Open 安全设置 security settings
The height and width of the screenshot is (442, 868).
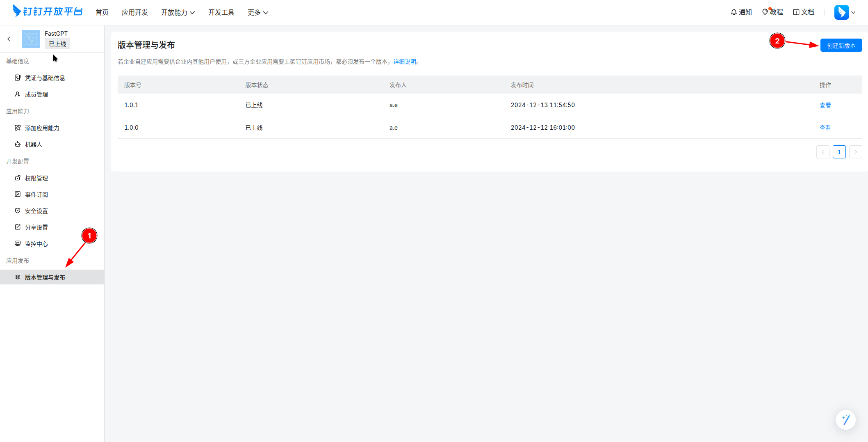point(36,211)
